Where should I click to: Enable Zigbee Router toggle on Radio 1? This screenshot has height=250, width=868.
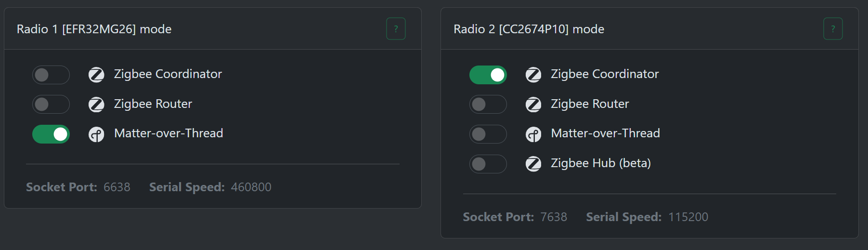[x=51, y=105]
